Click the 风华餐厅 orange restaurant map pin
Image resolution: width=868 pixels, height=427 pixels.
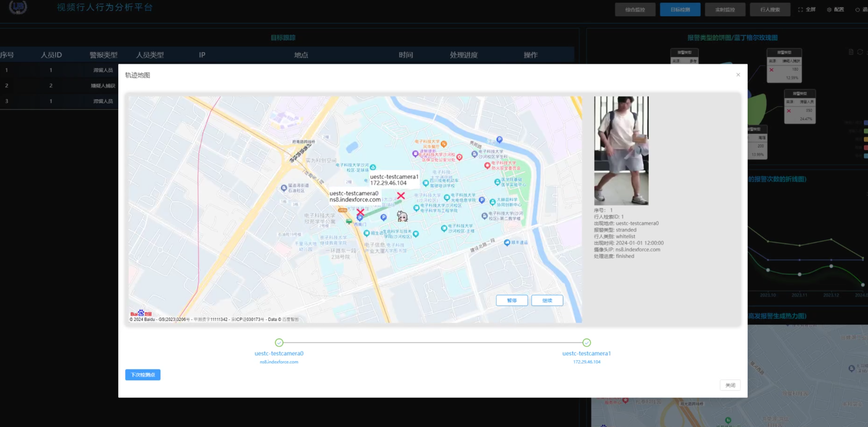pyautogui.click(x=444, y=143)
